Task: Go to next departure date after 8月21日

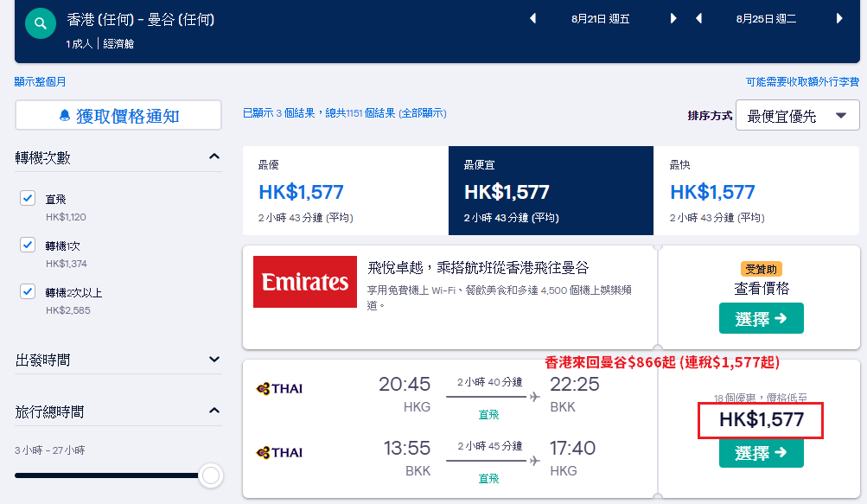Action: tap(673, 18)
